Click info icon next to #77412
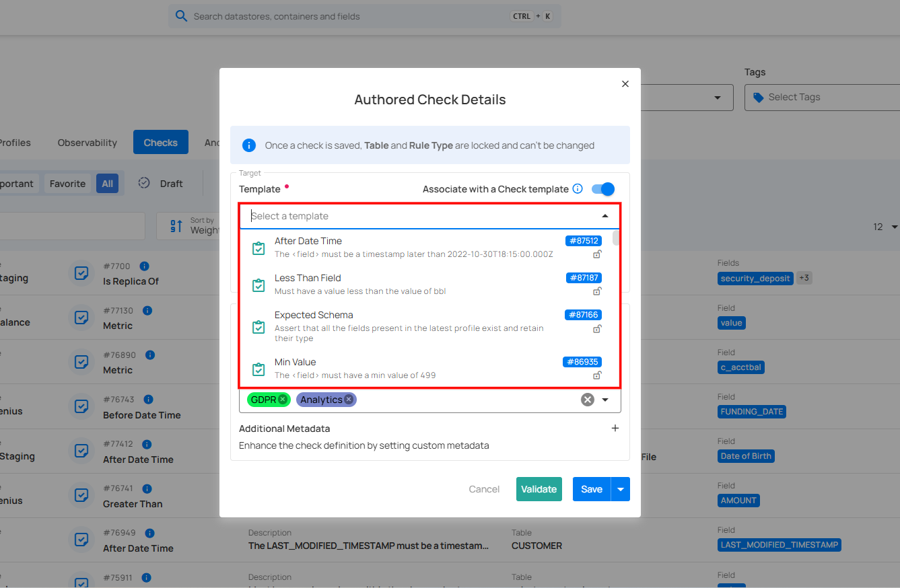 click(x=147, y=444)
